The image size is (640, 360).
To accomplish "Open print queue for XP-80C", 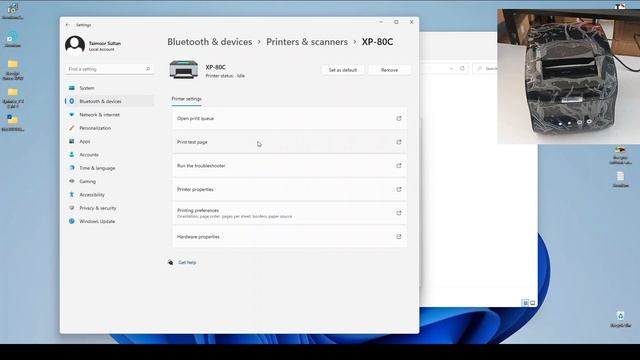I will (289, 118).
